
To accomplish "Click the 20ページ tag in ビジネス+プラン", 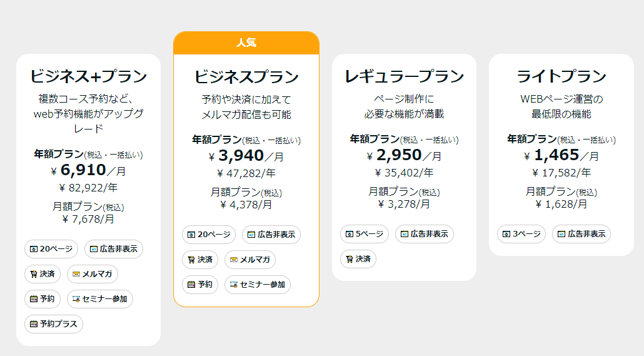I will [x=51, y=249].
